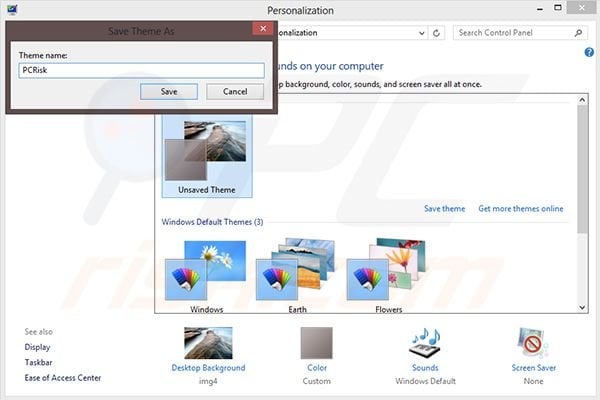Image resolution: width=600 pixels, height=400 pixels.
Task: Click the Sounds link text
Action: [425, 368]
